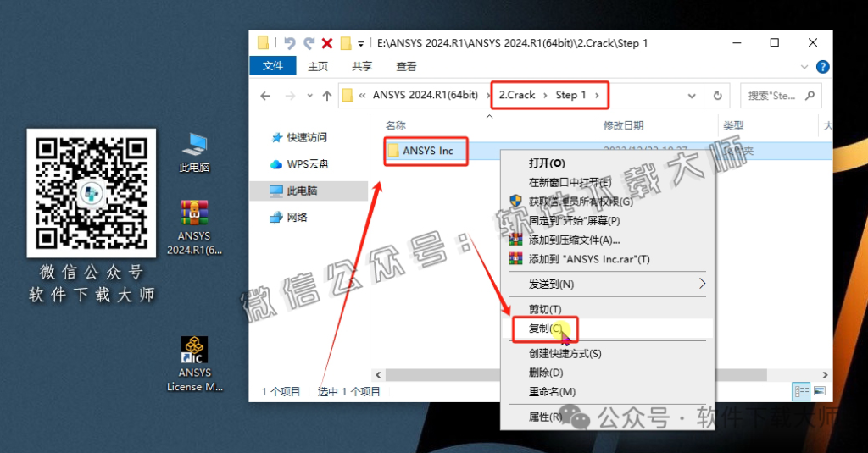Click the Undo icon in title bar
868x453 pixels.
pyautogui.click(x=290, y=43)
